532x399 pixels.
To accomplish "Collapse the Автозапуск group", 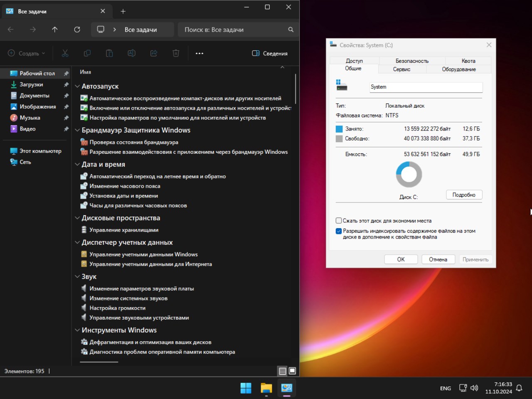I will point(77,86).
